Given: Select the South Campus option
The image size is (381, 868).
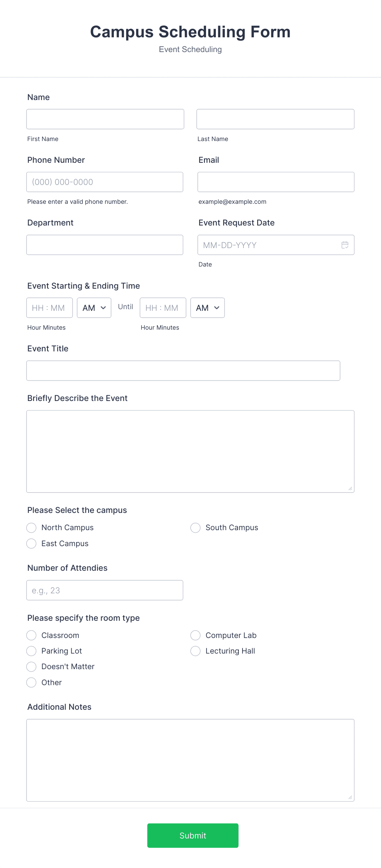Looking at the screenshot, I should [x=195, y=528].
